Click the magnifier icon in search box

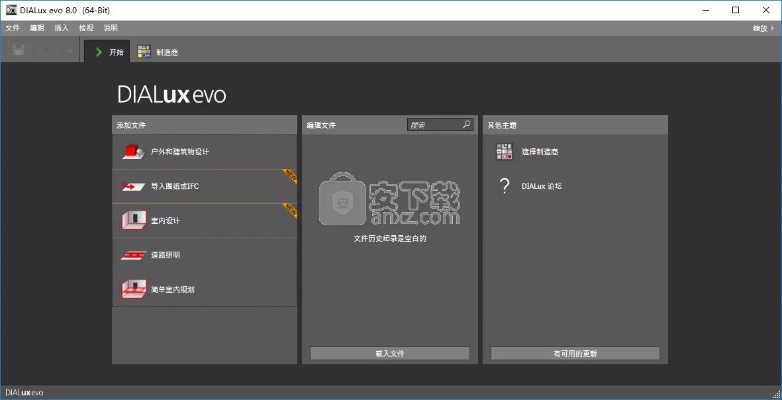pos(465,125)
